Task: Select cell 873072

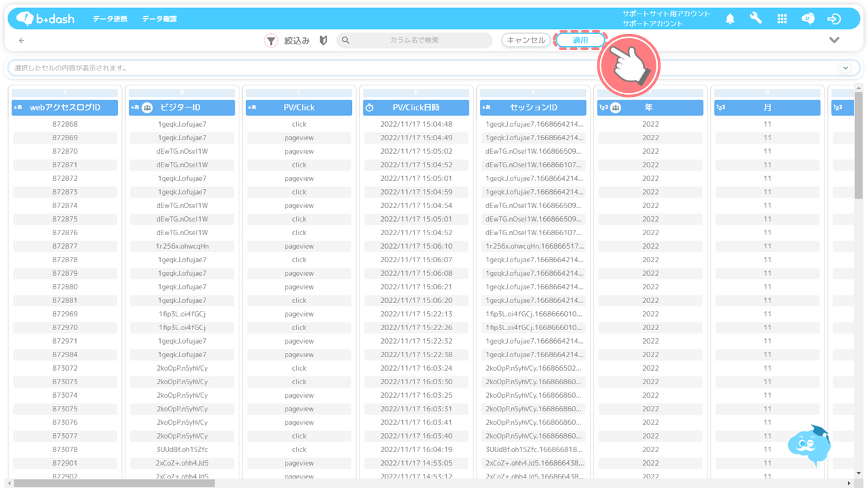Action: coord(65,368)
